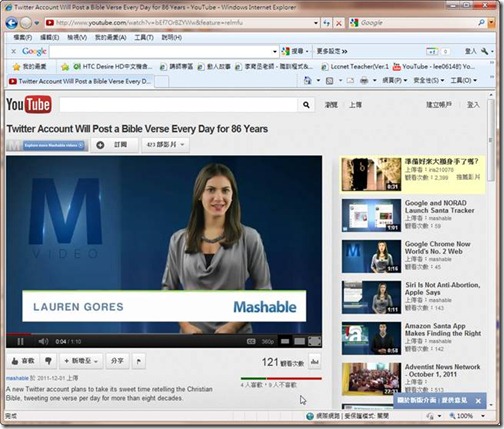Click the YouTube search input field
504x429 pixels.
coord(178,105)
